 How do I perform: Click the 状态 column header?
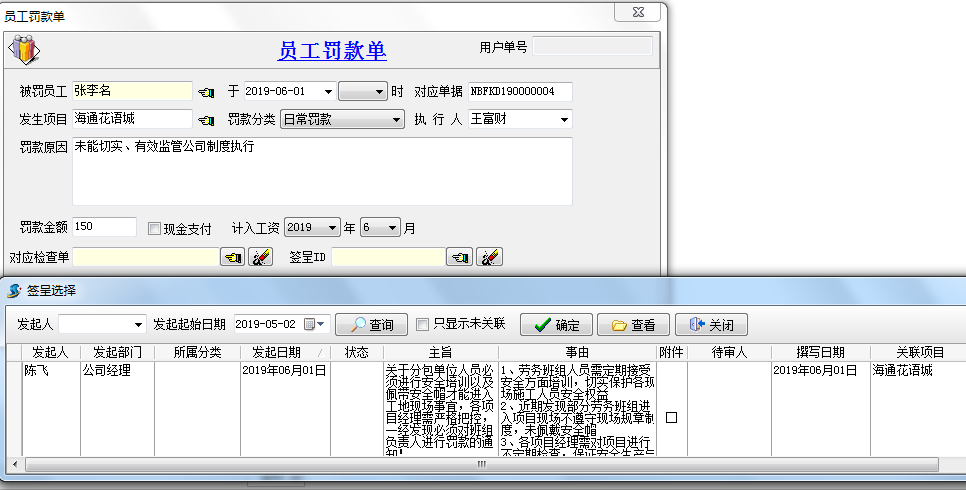point(357,352)
